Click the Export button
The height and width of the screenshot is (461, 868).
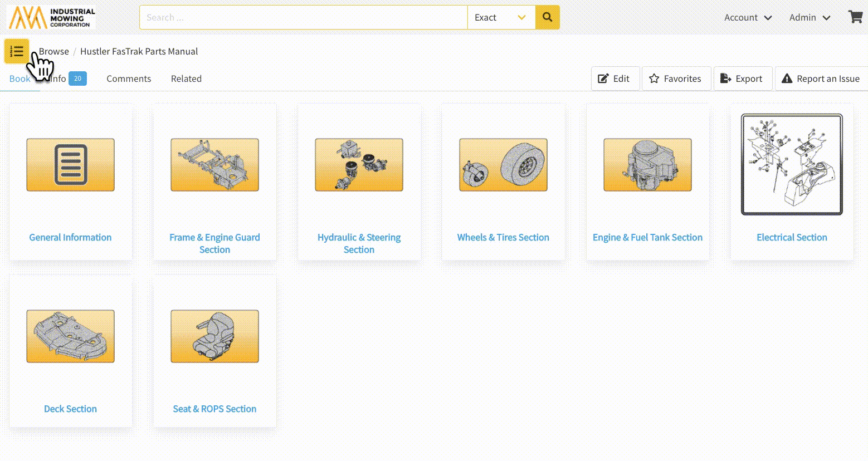coord(742,79)
